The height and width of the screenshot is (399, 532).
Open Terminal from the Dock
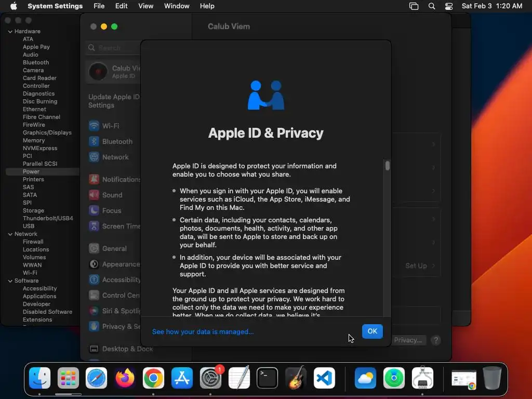click(x=268, y=378)
